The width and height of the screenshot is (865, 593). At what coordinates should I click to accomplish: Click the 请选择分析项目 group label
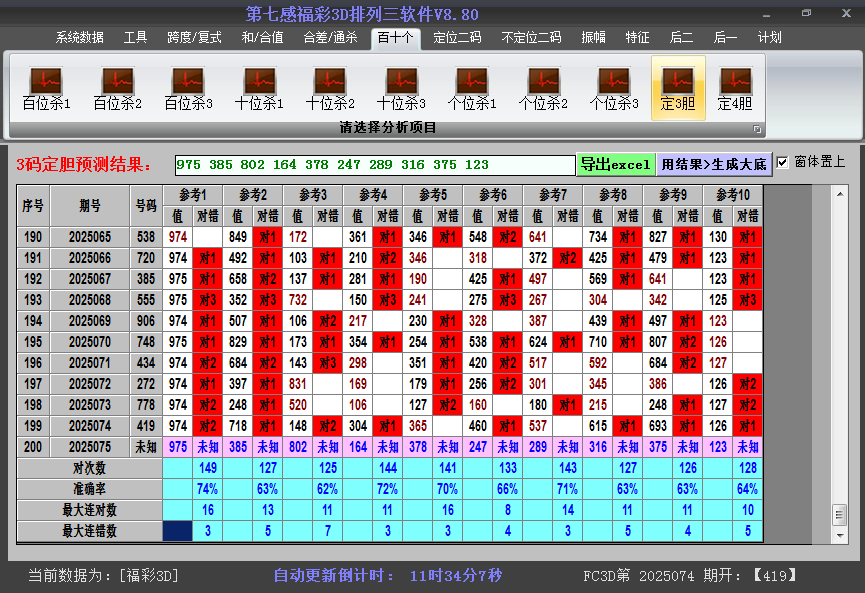(388, 128)
